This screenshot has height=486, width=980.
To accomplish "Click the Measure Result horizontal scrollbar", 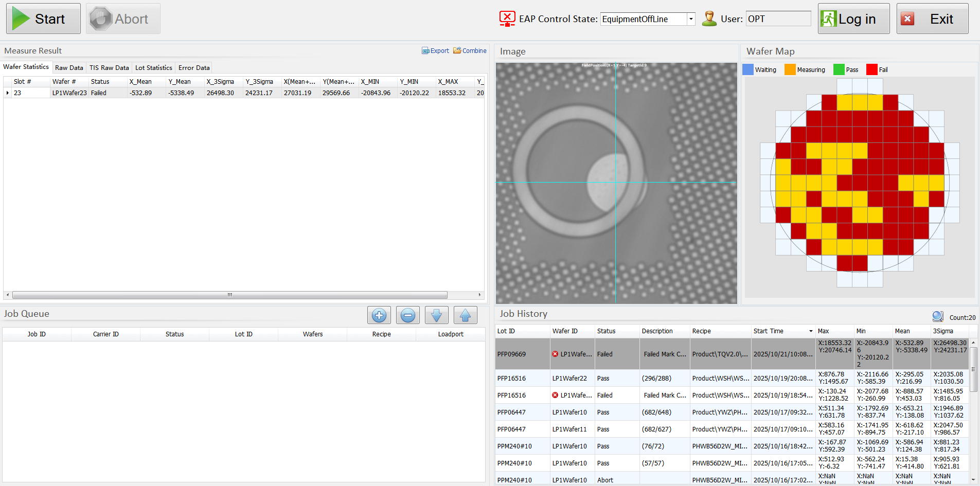I will tap(229, 295).
